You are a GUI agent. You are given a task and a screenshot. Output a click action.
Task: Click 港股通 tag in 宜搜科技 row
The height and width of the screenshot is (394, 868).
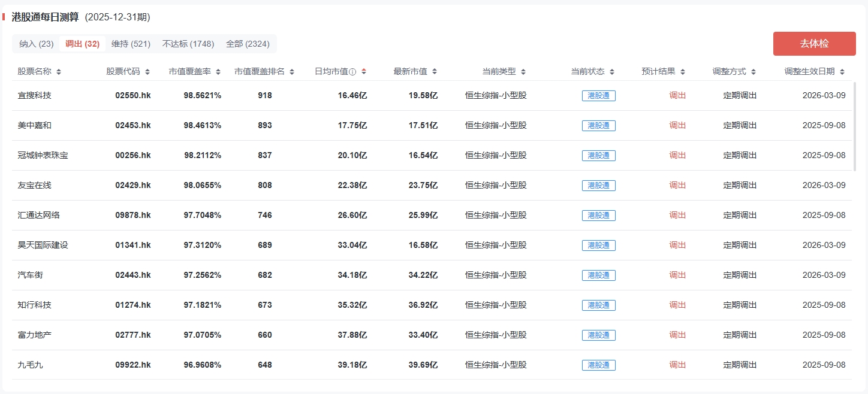point(599,96)
